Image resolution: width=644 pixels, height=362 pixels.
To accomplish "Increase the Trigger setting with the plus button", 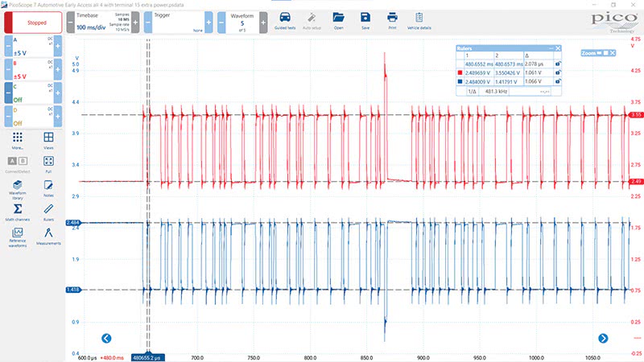I will pyautogui.click(x=208, y=23).
